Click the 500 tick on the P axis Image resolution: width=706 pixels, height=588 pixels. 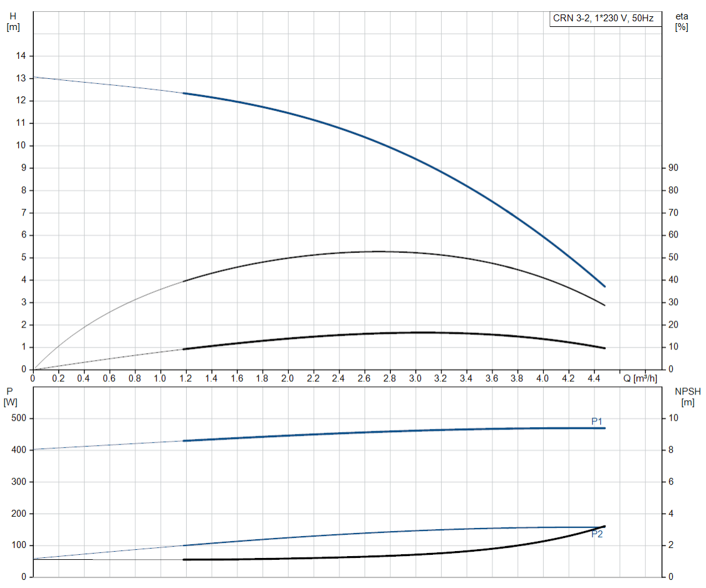pos(18,418)
